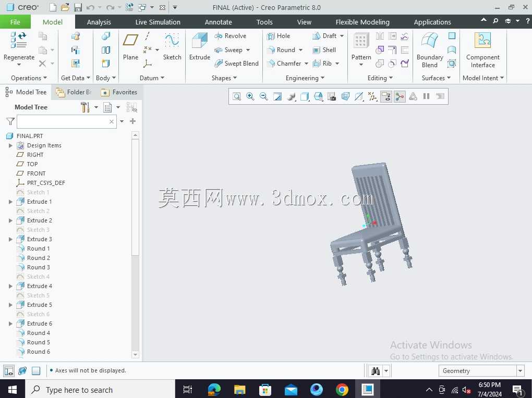Open the Flexible Modeling tab

coord(362,22)
